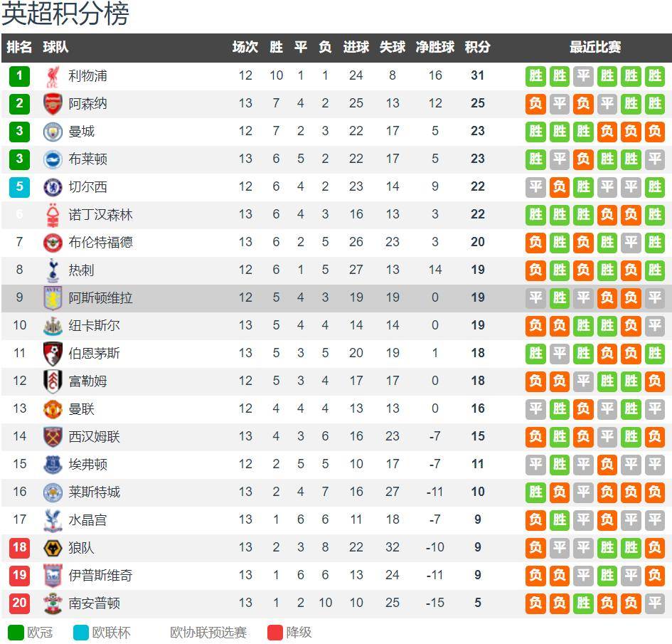Open the Manchester City badge icon

(53, 132)
